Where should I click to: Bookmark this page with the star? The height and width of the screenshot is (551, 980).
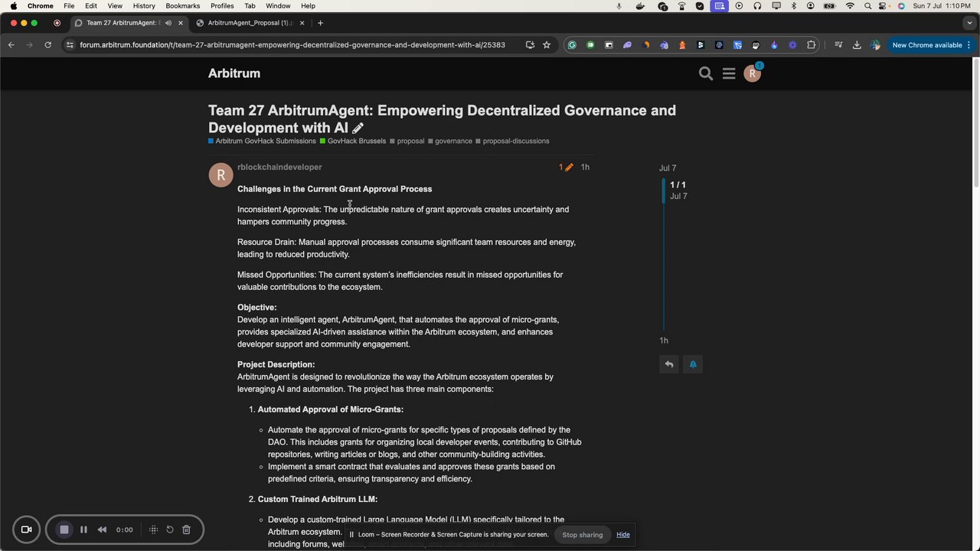pos(547,45)
